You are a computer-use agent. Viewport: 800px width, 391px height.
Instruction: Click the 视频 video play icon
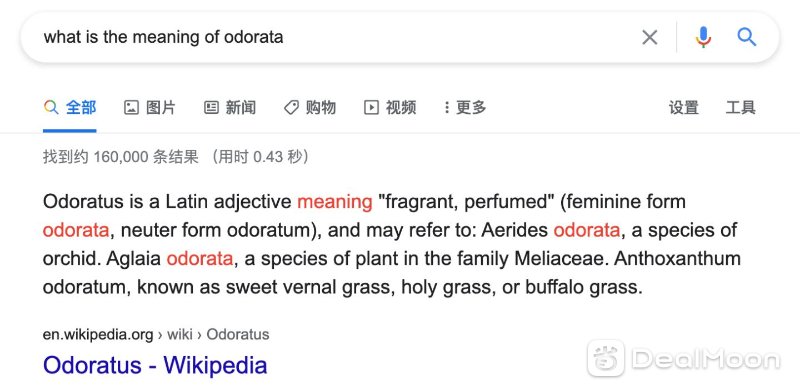(371, 107)
